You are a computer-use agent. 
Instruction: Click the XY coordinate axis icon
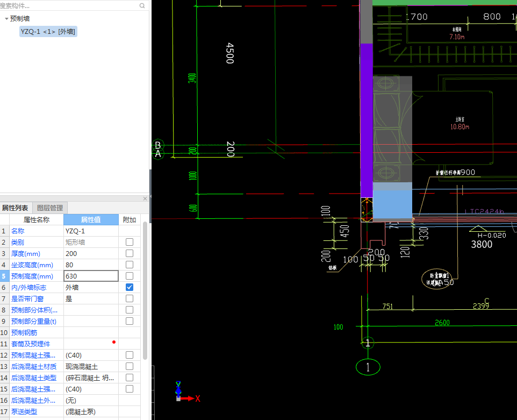(x=188, y=392)
